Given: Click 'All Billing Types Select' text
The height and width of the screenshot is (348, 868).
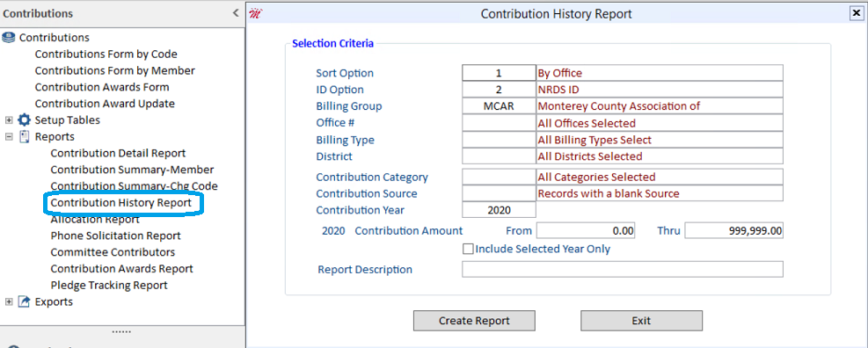Looking at the screenshot, I should (x=594, y=140).
